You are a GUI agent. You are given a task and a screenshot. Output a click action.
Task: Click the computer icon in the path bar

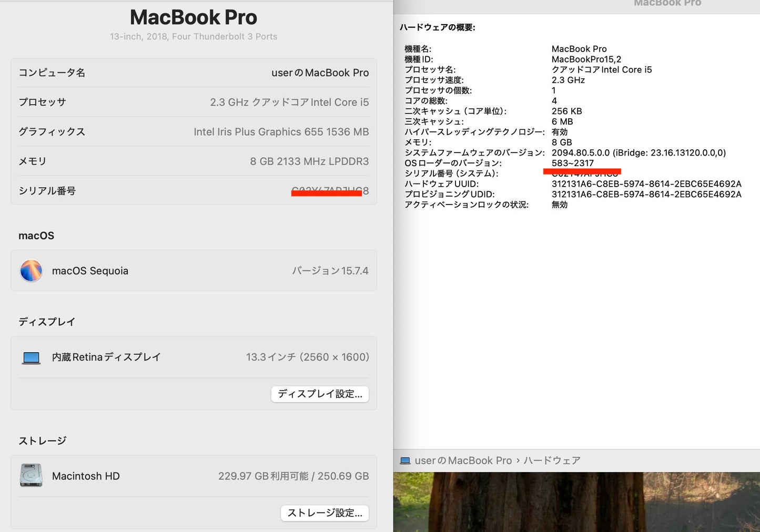[x=405, y=461]
